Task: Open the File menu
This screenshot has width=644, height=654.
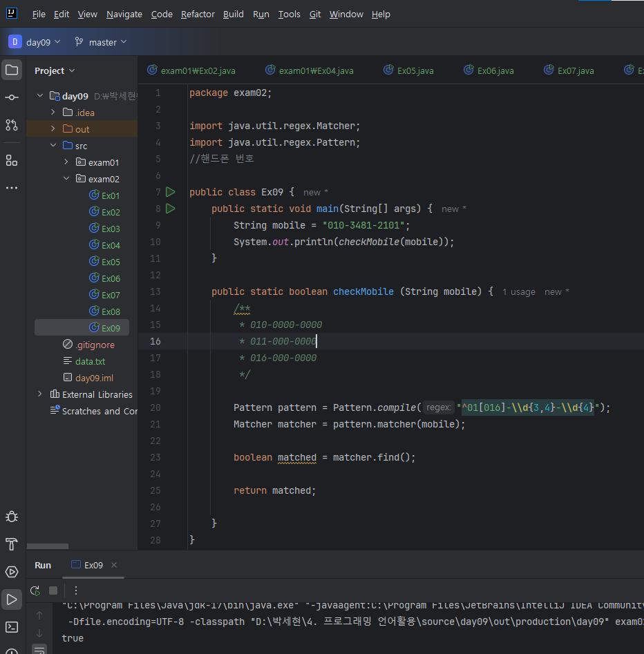Action: tap(39, 15)
